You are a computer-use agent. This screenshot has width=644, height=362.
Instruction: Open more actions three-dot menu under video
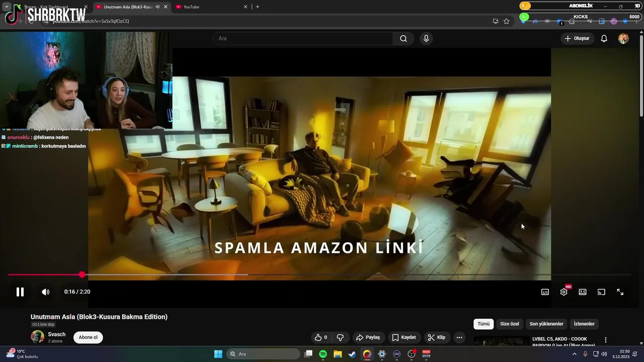[459, 337]
